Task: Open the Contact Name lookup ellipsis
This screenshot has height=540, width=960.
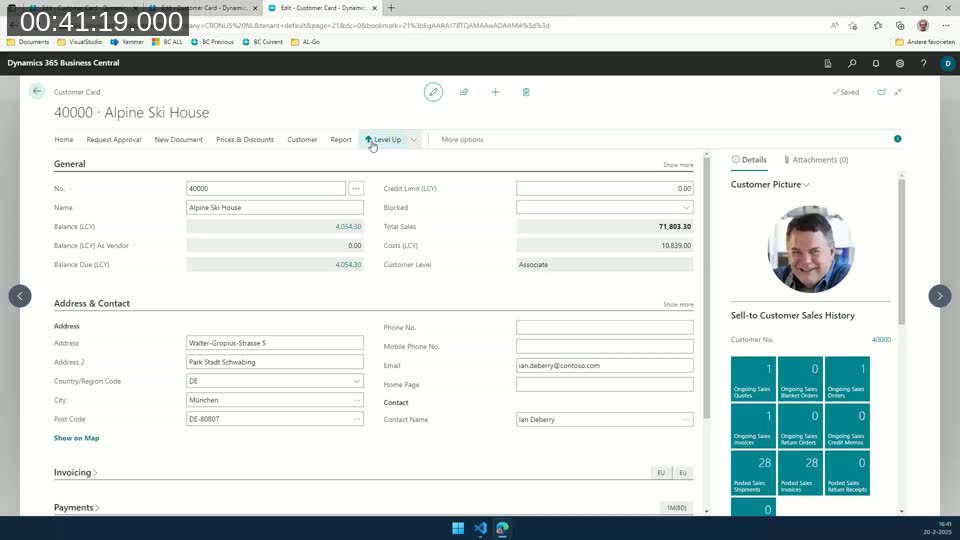Action: [686, 419]
